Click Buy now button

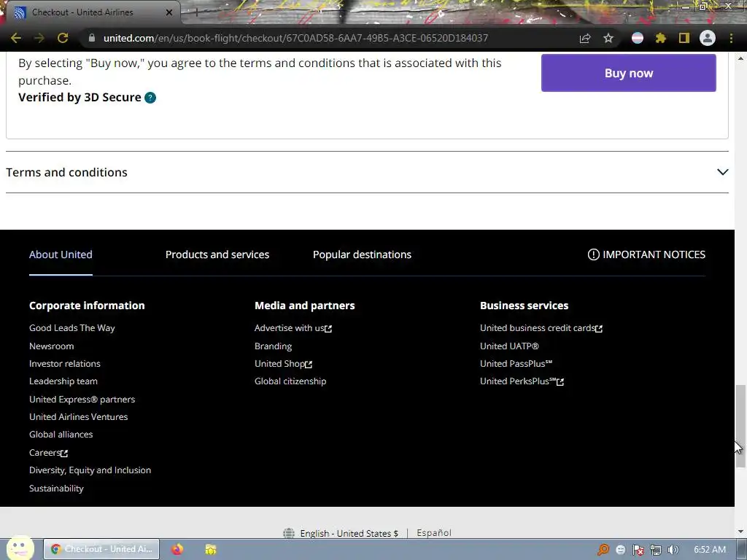point(628,73)
